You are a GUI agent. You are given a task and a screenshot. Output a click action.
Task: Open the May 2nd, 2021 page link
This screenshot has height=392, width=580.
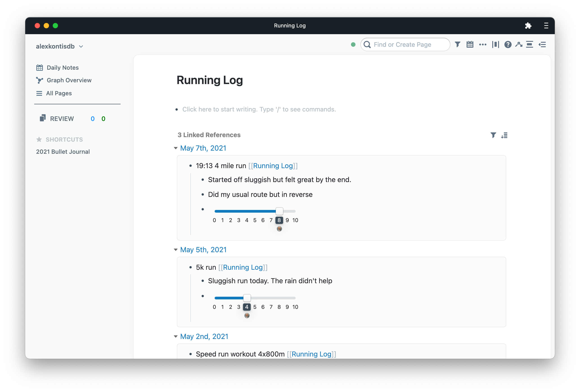coord(204,336)
